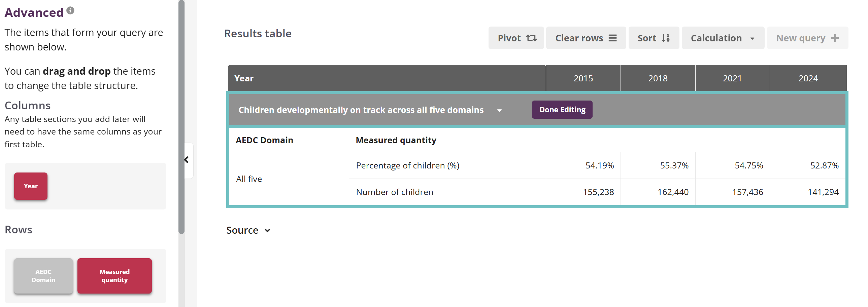
Task: Expand the table section title dropdown arrow
Action: point(499,110)
